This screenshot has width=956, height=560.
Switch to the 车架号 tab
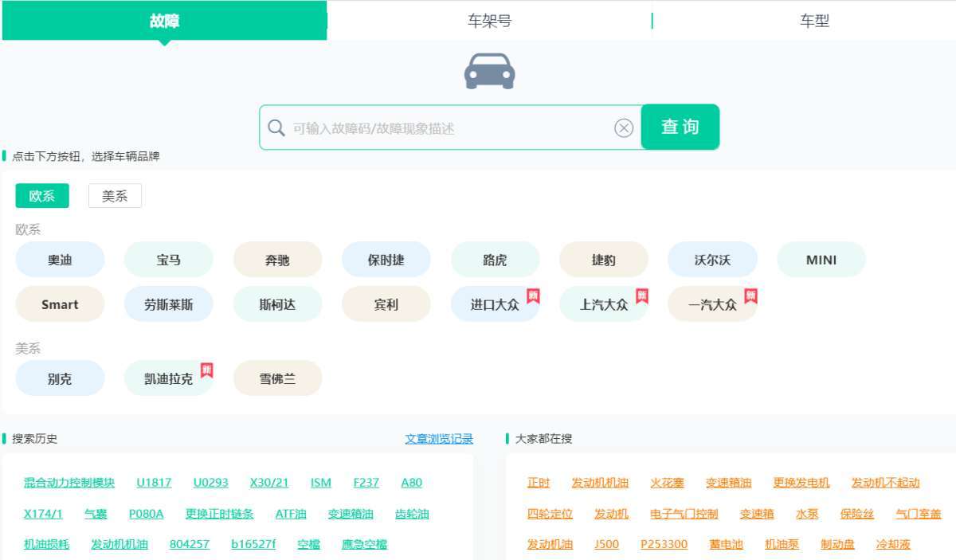tap(489, 20)
